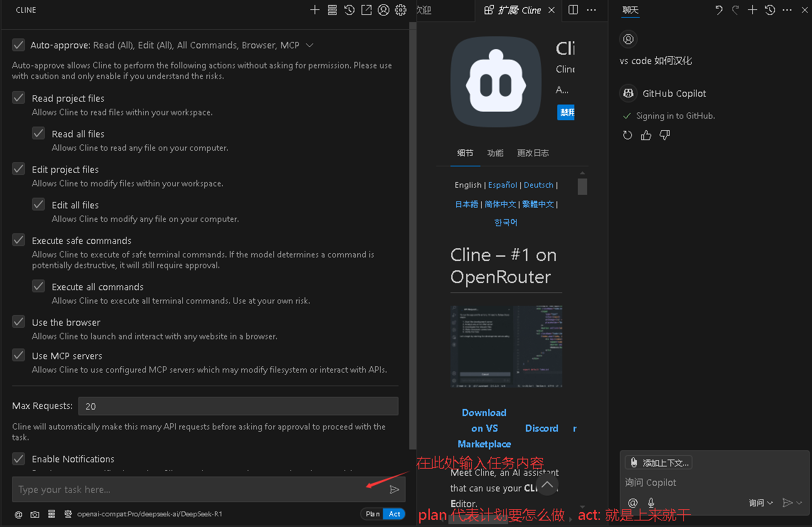The image size is (812, 527).
Task: Start new chat with plus icon
Action: coord(752,10)
